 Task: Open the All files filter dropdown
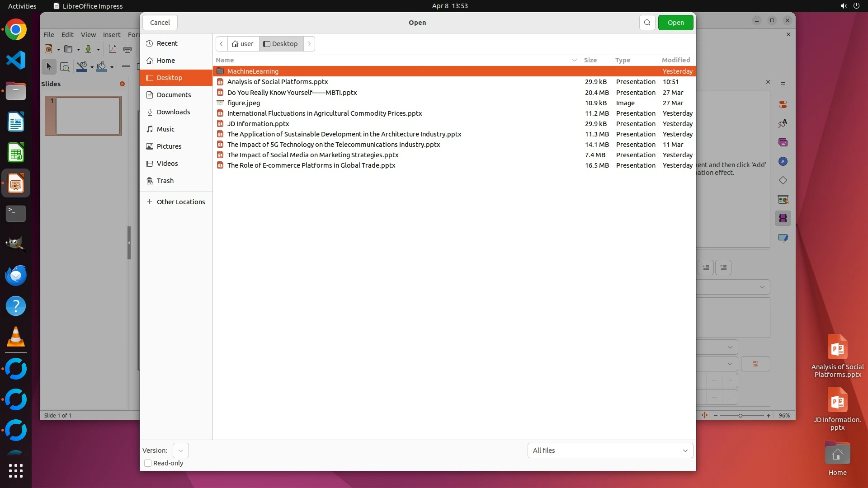[x=610, y=450]
